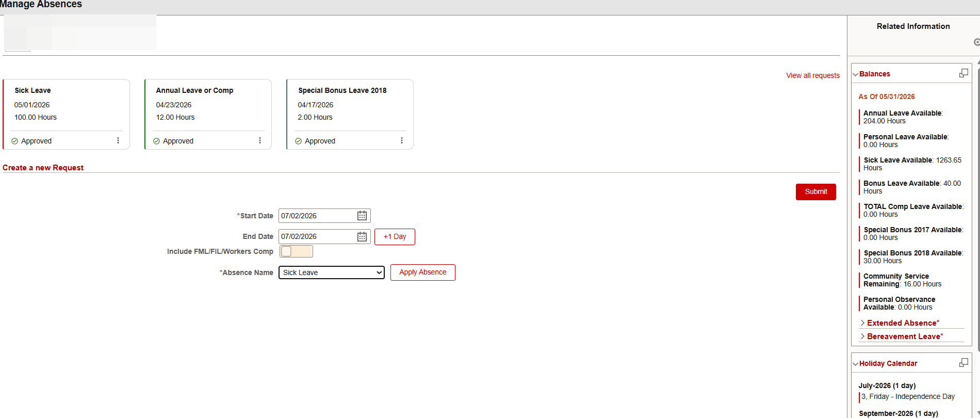Click the 100.00 Hours value on Sick Leave
Screen dimensions: 980x418
point(36,117)
